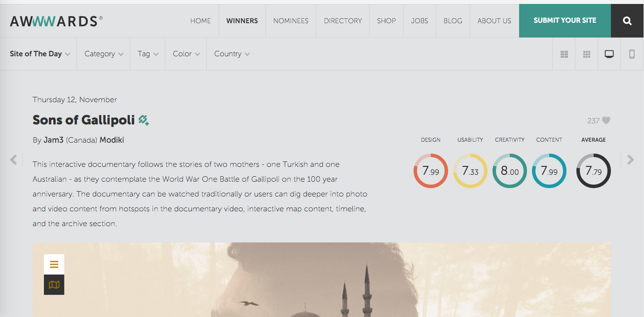This screenshot has width=644, height=317.
Task: Expand the Category filter dropdown
Action: [104, 54]
